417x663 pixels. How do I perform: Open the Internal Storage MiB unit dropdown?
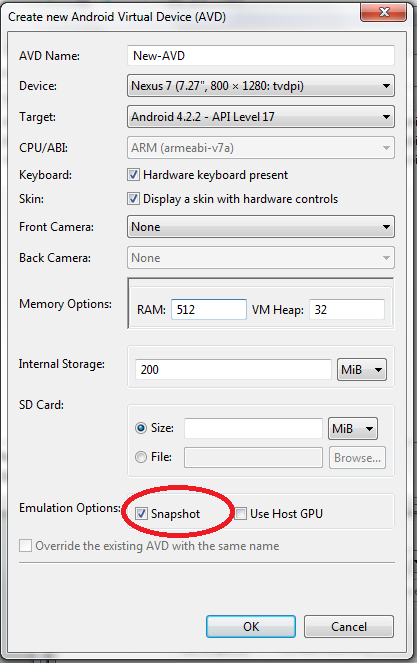pos(362,370)
